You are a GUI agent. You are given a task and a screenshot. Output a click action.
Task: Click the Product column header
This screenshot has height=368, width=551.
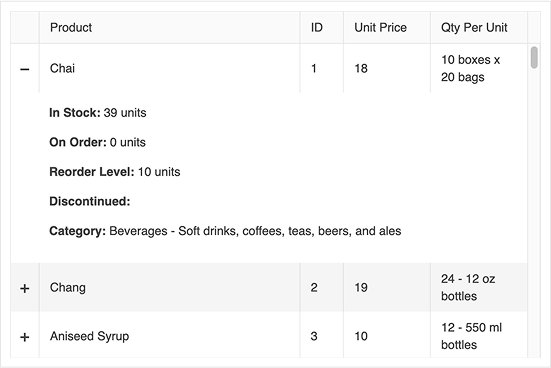[169, 27]
